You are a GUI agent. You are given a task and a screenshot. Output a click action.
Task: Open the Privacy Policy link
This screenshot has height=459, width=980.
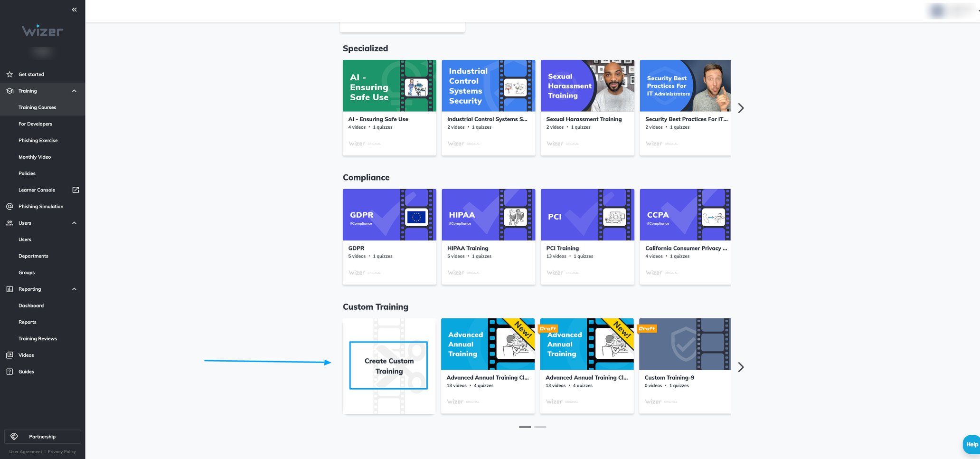click(62, 451)
